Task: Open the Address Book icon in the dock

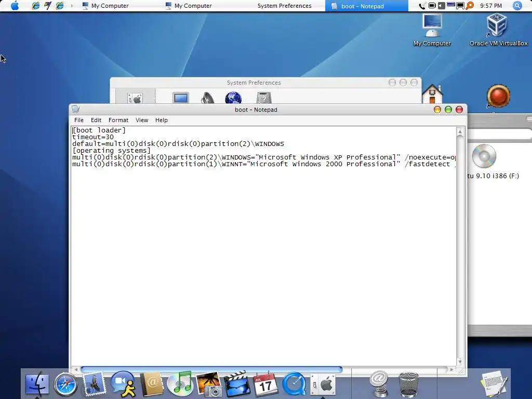Action: [x=152, y=384]
